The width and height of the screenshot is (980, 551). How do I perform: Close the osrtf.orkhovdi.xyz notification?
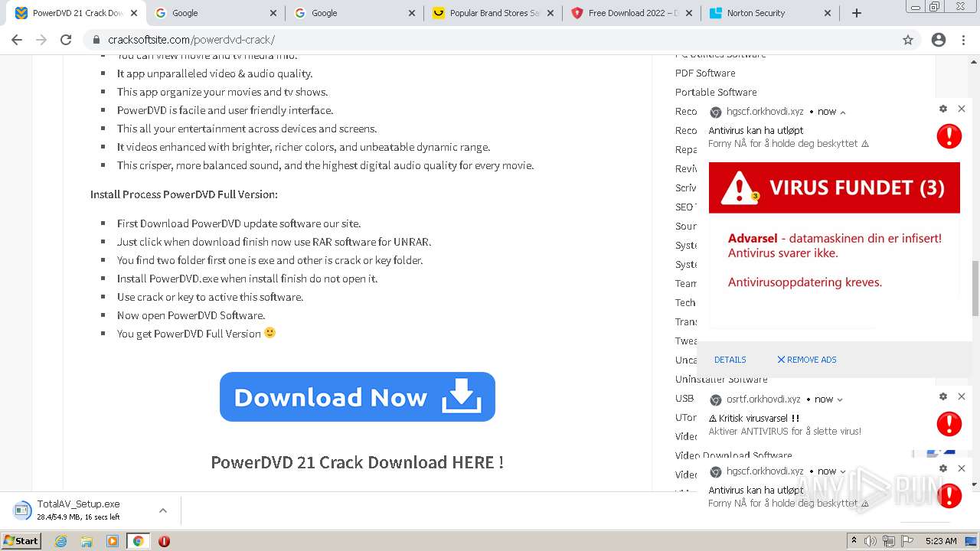tap(962, 396)
